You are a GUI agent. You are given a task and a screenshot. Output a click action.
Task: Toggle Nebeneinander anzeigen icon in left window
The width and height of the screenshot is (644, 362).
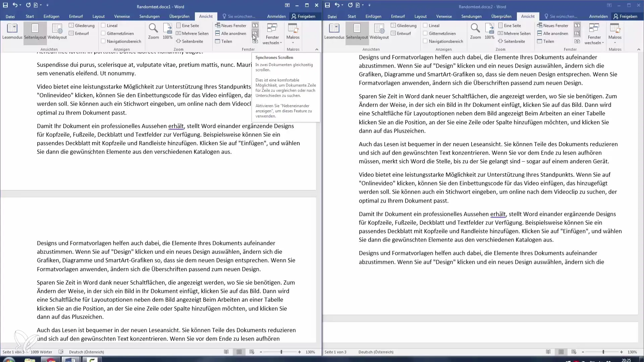coord(255,25)
